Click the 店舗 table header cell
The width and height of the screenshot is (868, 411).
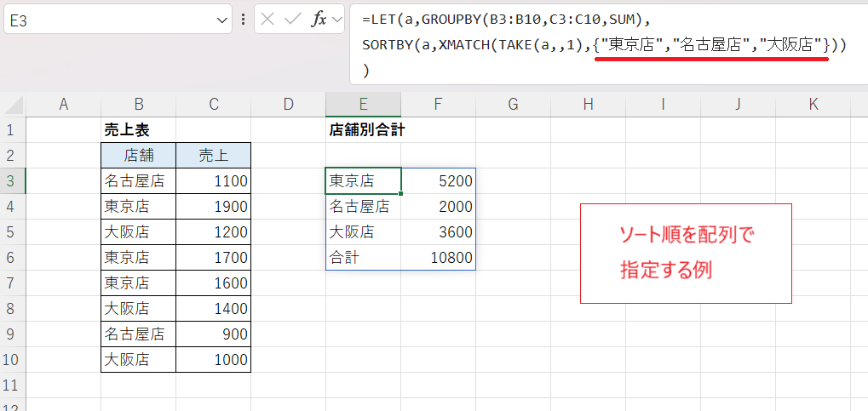point(138,156)
